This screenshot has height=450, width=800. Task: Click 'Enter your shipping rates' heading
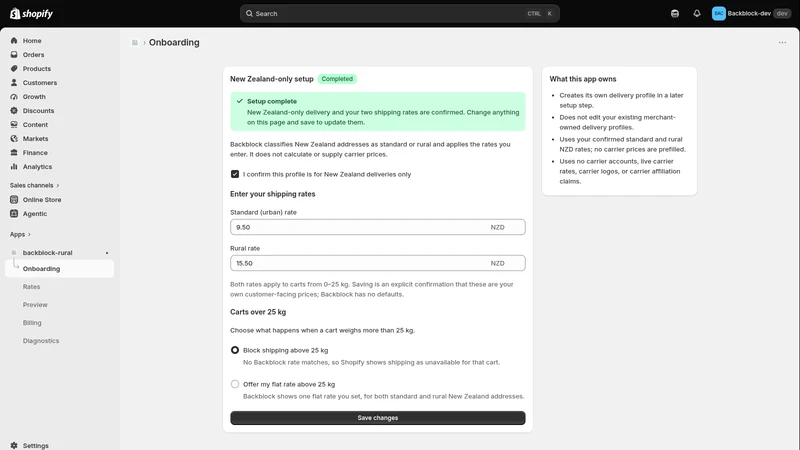pyautogui.click(x=272, y=194)
